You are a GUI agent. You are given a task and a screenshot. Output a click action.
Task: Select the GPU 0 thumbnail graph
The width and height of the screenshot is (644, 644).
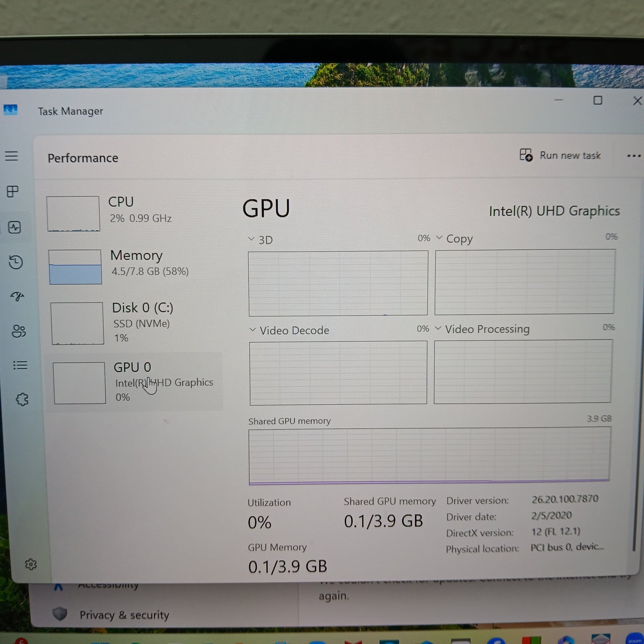(79, 383)
